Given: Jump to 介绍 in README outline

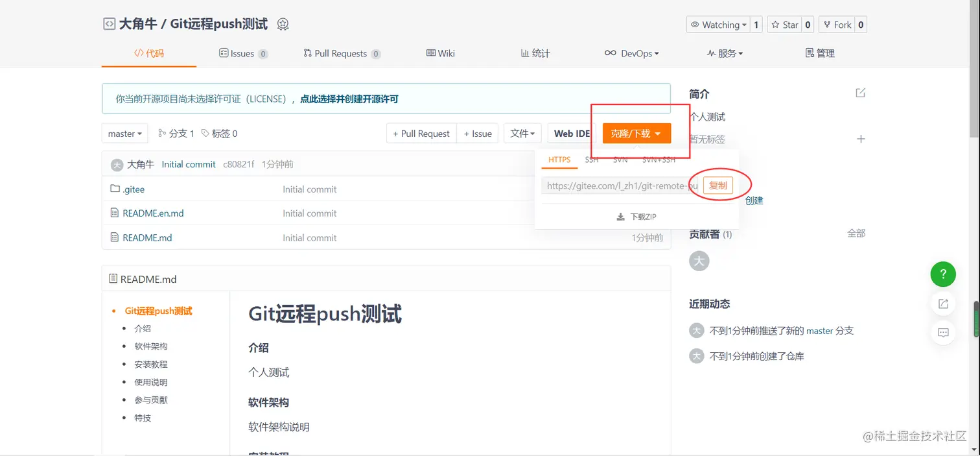Looking at the screenshot, I should coord(143,328).
